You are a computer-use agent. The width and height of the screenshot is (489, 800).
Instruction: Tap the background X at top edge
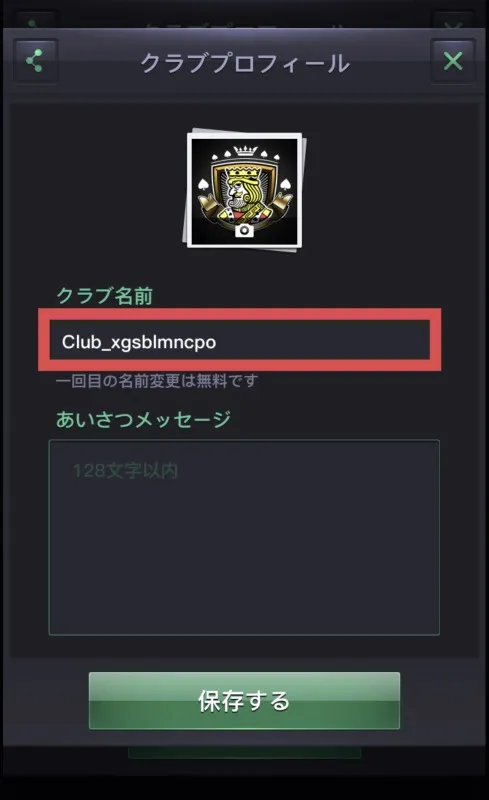[453, 24]
